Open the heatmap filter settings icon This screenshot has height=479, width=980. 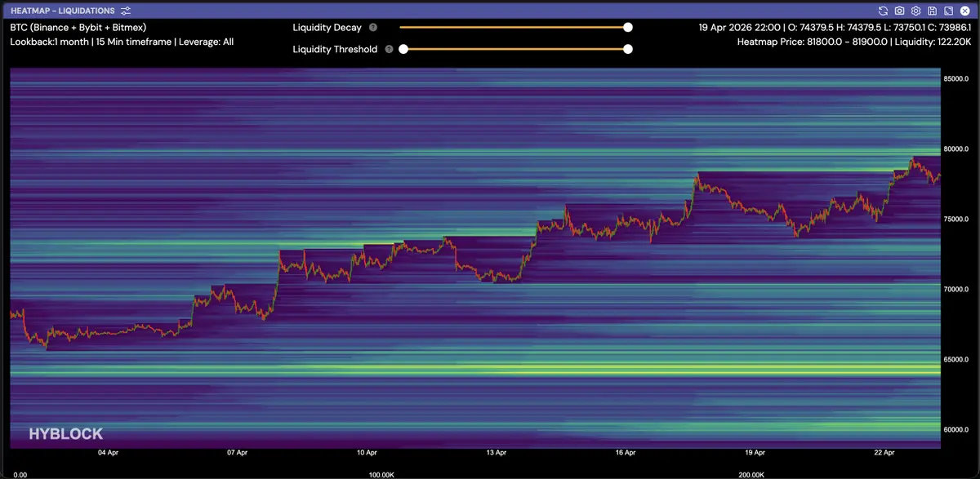(x=125, y=11)
